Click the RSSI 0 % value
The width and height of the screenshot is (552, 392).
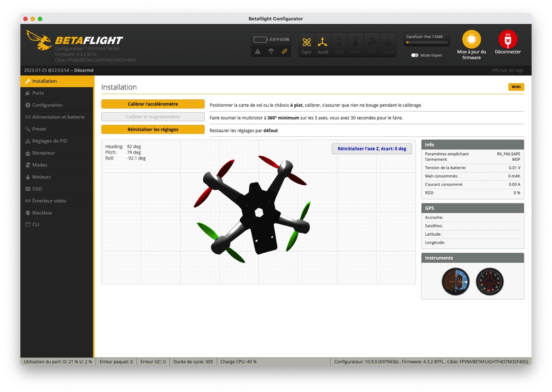click(517, 193)
